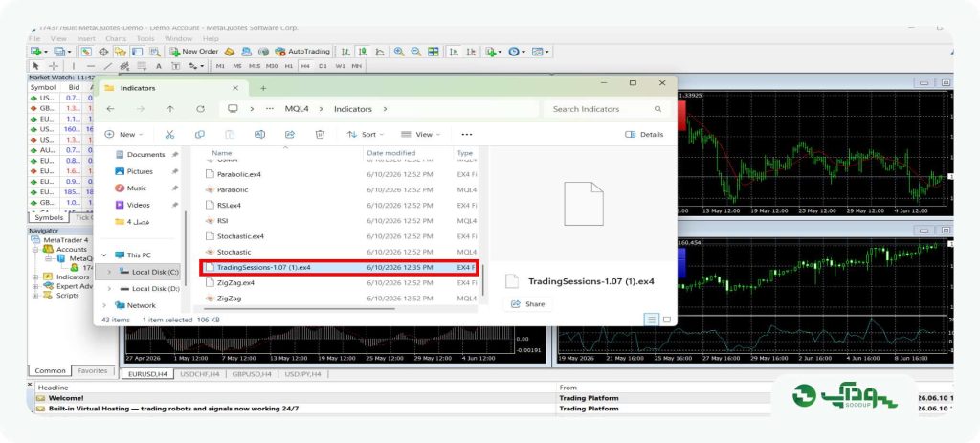
Task: Select the text label A tool
Action: point(159,66)
